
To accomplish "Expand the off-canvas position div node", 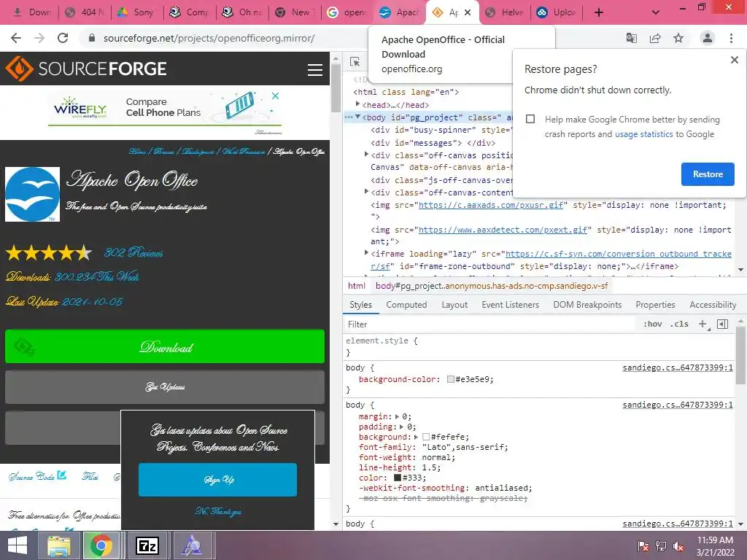I will 366,154.
